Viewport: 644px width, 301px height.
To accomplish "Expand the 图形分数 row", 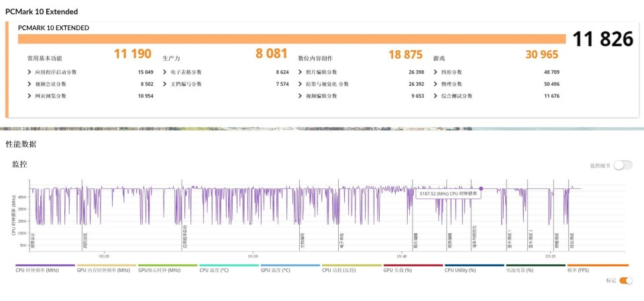I will 435,72.
